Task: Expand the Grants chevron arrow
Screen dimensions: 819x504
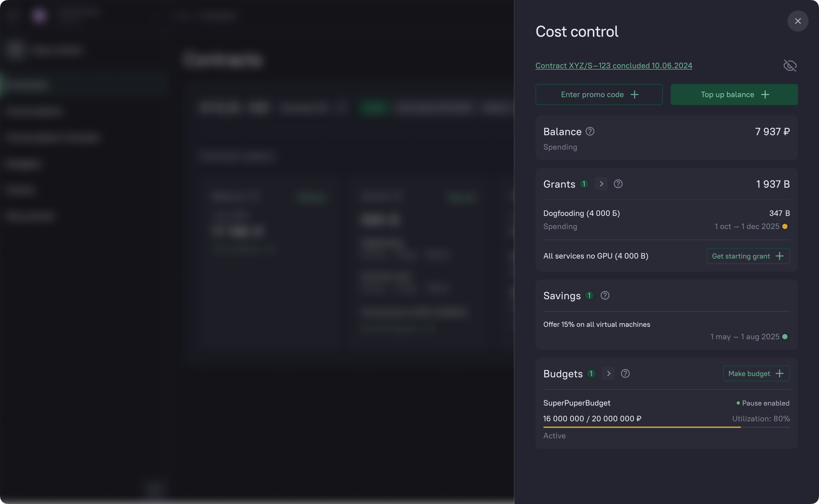Action: click(601, 184)
